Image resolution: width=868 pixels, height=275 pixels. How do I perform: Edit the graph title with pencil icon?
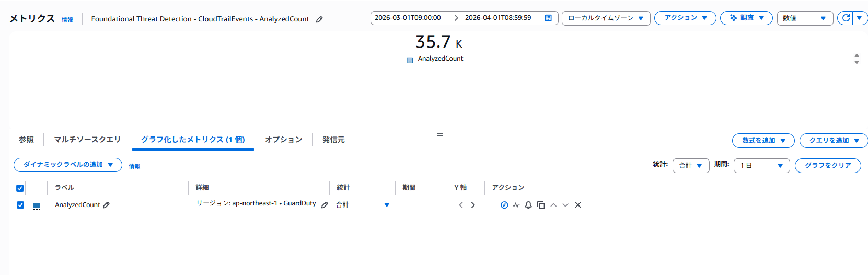point(319,19)
